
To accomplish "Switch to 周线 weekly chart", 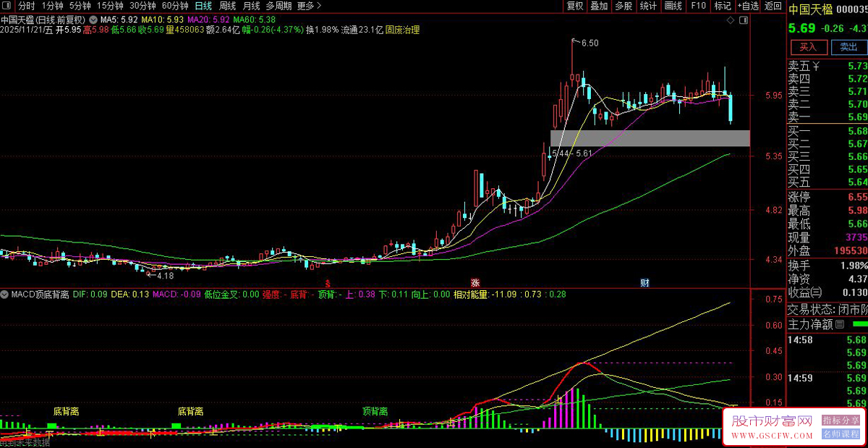I will point(228,6).
